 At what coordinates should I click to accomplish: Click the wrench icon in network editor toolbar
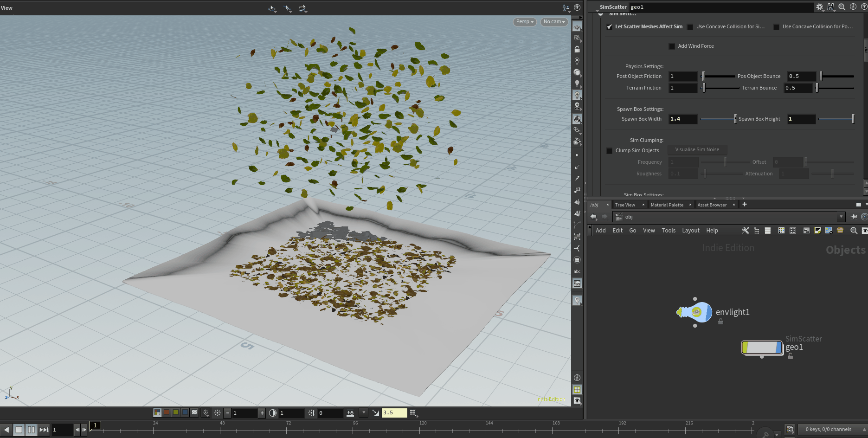pyautogui.click(x=746, y=231)
